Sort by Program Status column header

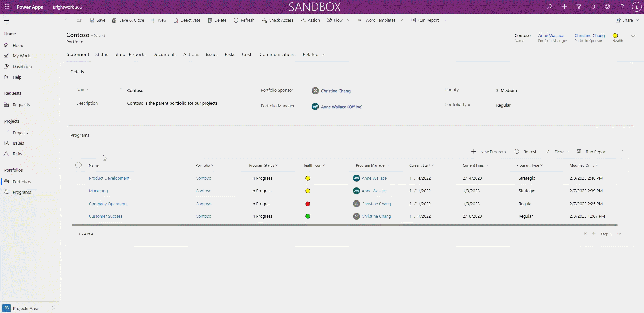(263, 166)
